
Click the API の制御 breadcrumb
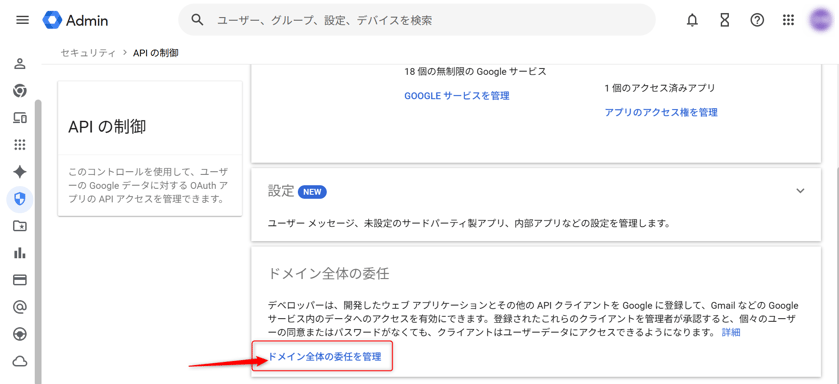[x=156, y=52]
